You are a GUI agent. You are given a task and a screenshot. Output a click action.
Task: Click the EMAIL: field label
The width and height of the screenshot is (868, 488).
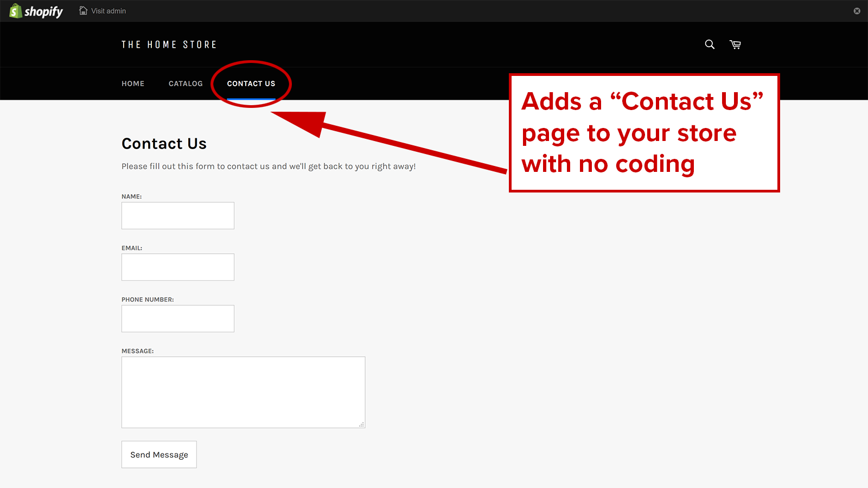[x=132, y=248]
